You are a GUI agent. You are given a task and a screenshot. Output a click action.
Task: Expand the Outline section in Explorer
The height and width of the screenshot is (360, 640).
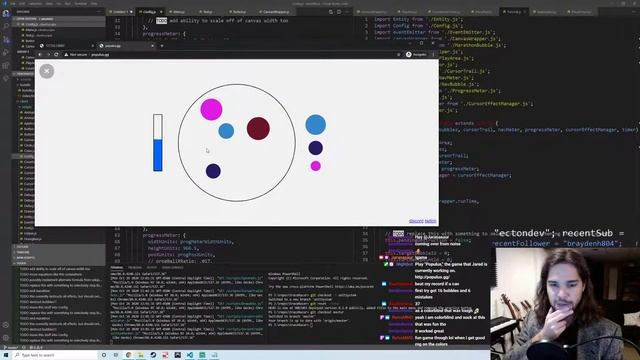click(59, 247)
